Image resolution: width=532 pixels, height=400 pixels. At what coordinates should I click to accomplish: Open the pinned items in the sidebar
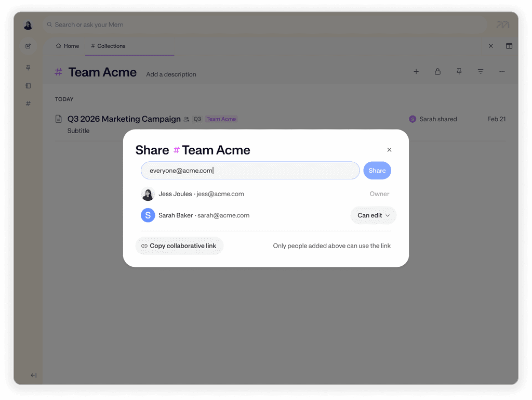tap(28, 68)
